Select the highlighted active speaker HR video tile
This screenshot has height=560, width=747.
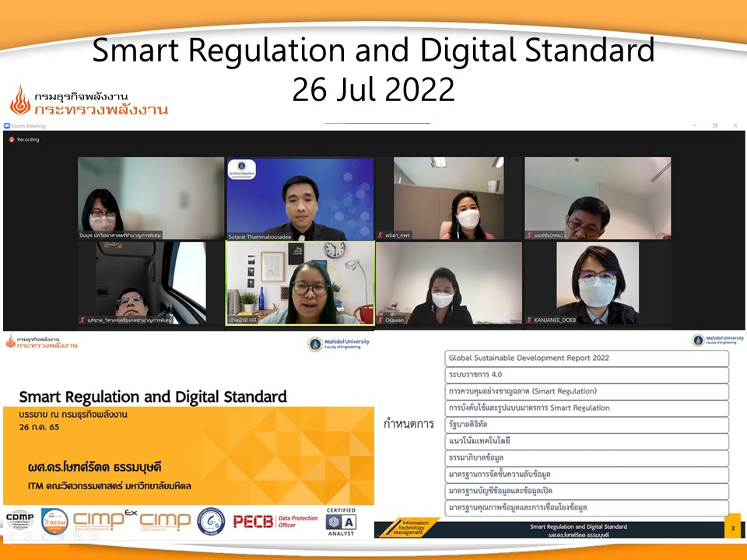point(300,282)
